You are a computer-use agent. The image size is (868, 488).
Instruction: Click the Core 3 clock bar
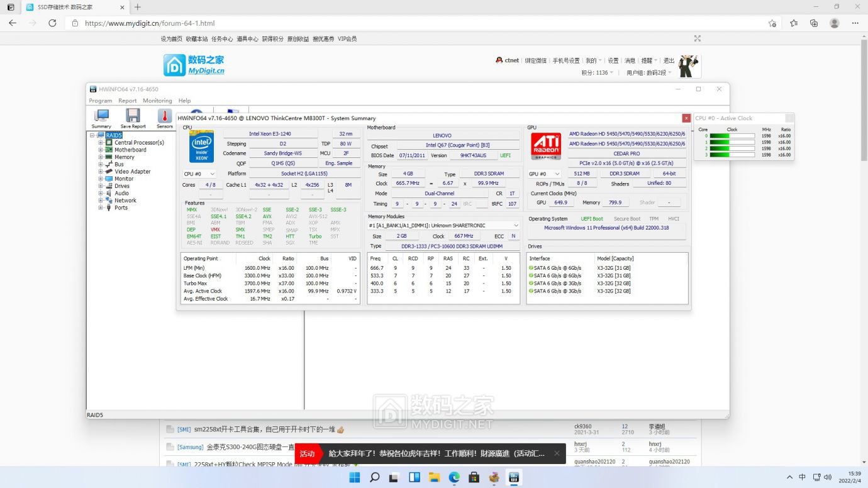click(732, 155)
